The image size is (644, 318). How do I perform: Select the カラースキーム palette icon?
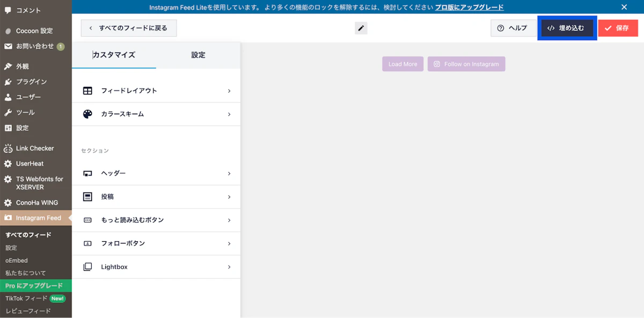[x=87, y=114]
